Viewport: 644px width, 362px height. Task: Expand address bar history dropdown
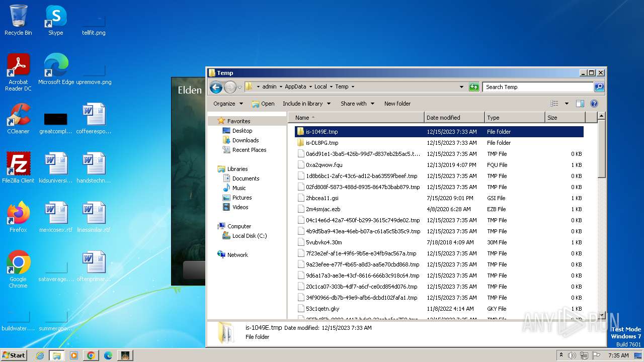tap(461, 87)
